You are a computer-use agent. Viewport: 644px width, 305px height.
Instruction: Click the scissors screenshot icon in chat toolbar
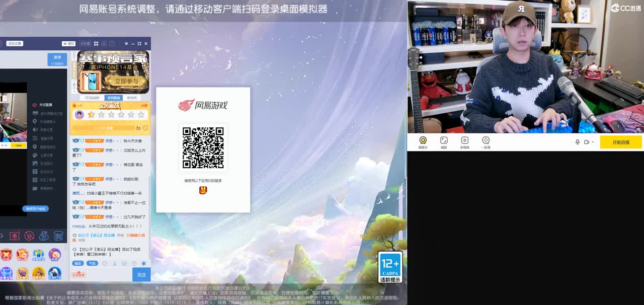[x=115, y=263]
